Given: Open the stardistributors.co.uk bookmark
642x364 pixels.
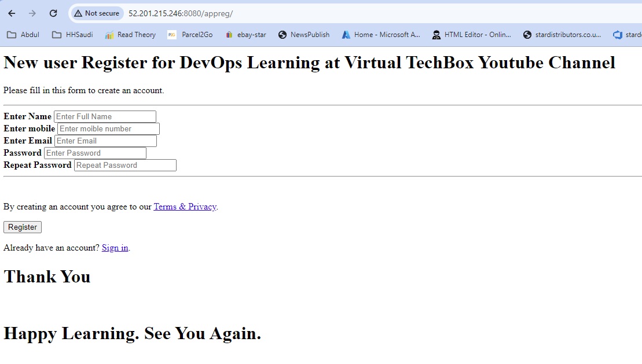Looking at the screenshot, I should click(x=562, y=35).
